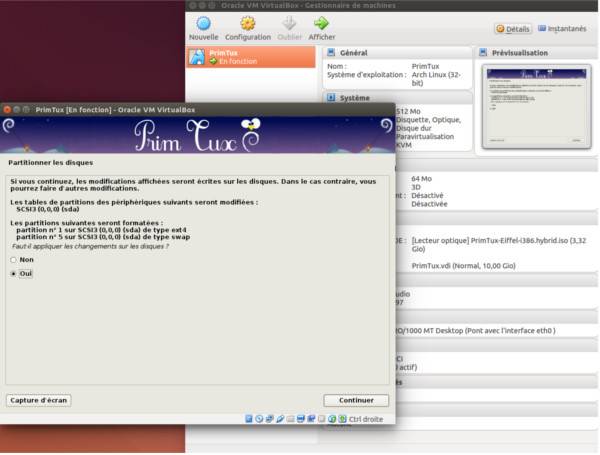Click shared folders icon in VM status bar
The width and height of the screenshot is (600, 455).
[290, 419]
